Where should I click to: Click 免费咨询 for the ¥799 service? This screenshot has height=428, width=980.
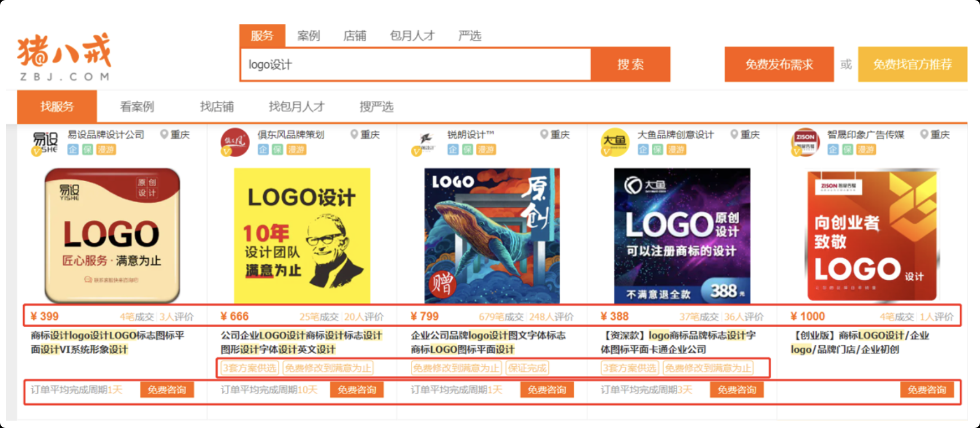click(547, 390)
